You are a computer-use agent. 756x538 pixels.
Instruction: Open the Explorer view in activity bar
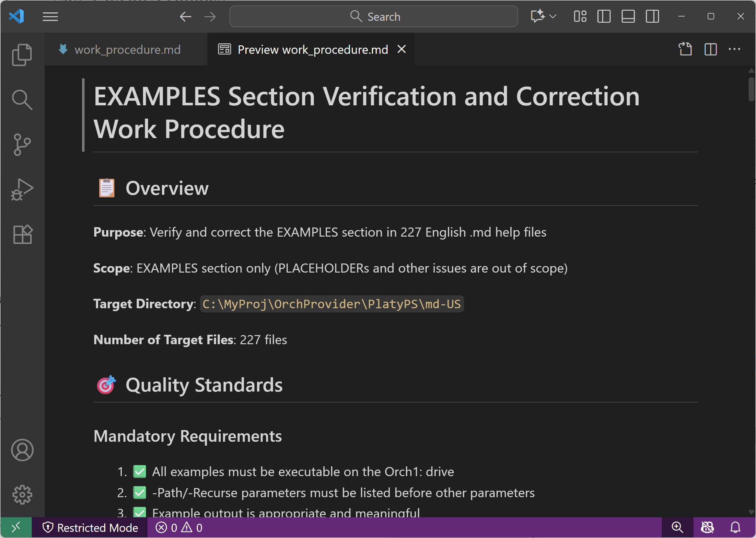pyautogui.click(x=22, y=55)
